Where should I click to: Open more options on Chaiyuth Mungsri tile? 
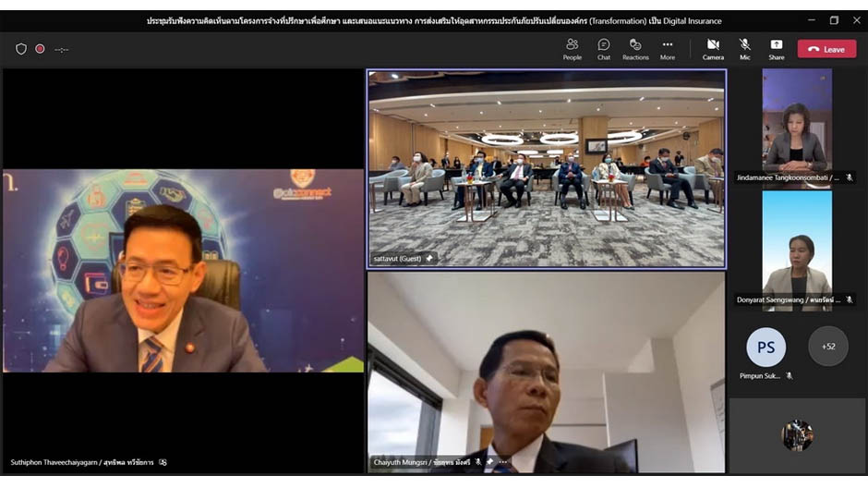[x=504, y=462]
